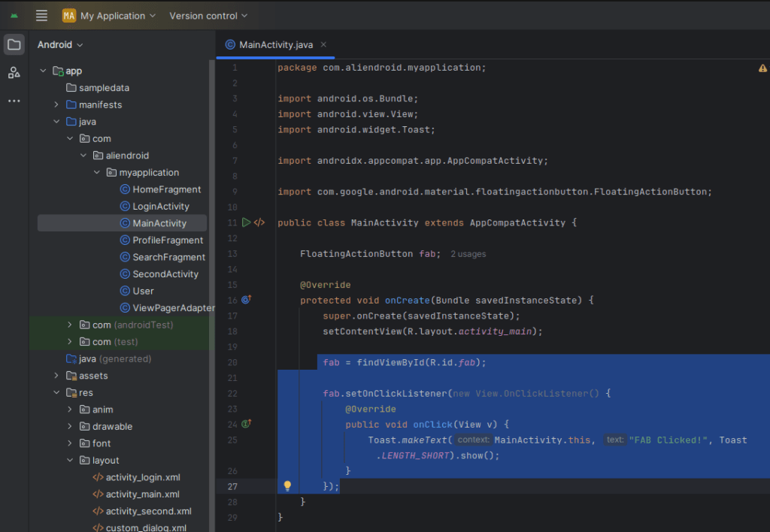Open the Version control dropdown
This screenshot has width=770, height=532.
[208, 16]
